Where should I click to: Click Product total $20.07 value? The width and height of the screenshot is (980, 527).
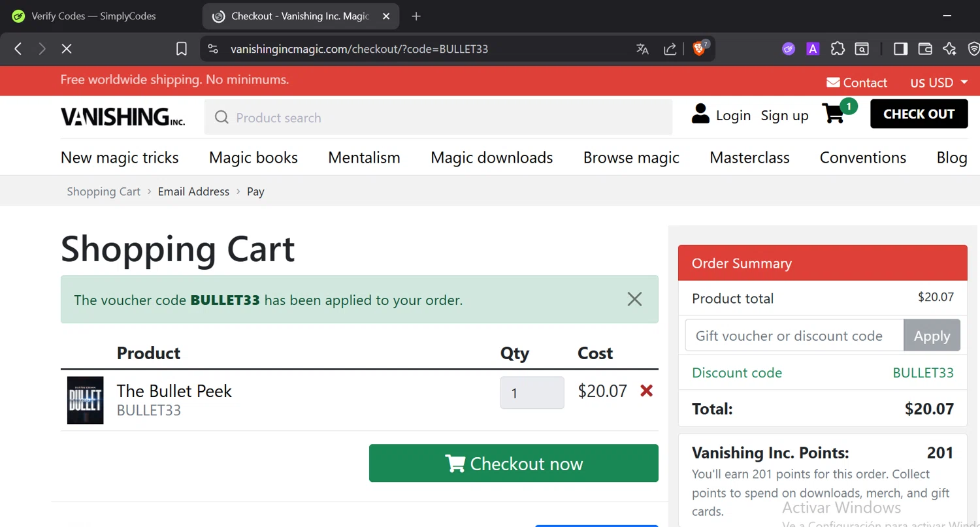[936, 297]
